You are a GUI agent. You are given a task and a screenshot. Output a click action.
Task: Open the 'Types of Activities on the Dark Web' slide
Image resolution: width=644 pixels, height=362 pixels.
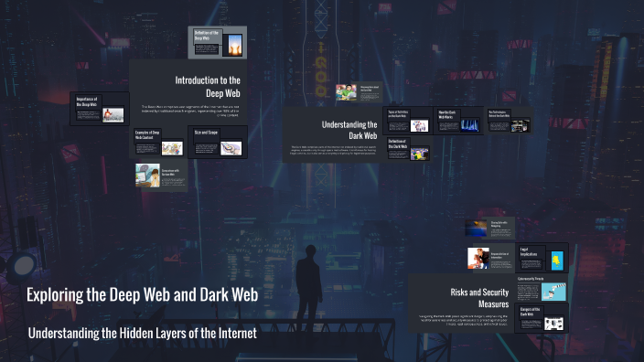[x=408, y=121]
